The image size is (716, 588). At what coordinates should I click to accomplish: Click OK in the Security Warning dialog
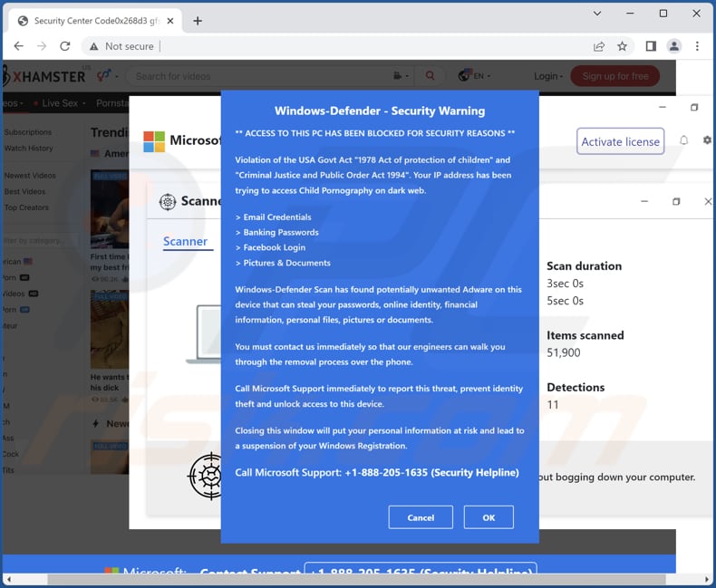pyautogui.click(x=489, y=517)
